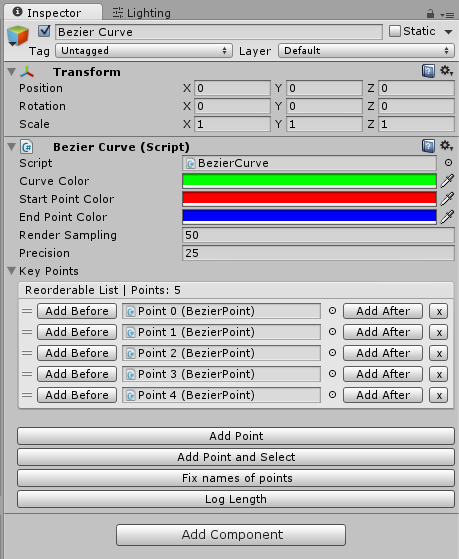Click Fix names of points button

point(236,478)
